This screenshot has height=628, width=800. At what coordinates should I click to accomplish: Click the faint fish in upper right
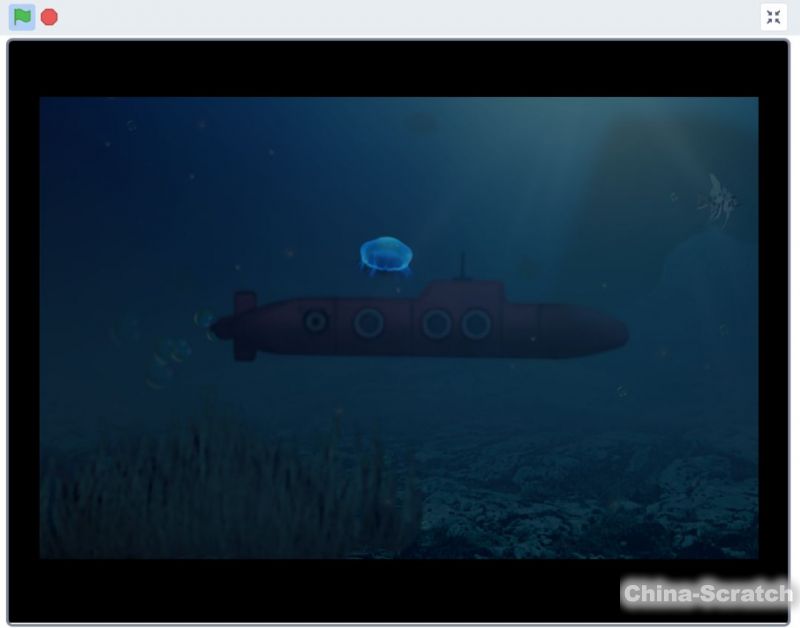(x=719, y=198)
